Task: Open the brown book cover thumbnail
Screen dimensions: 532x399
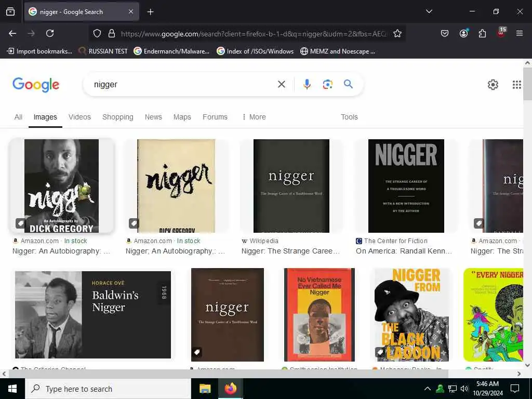Action: (228, 314)
